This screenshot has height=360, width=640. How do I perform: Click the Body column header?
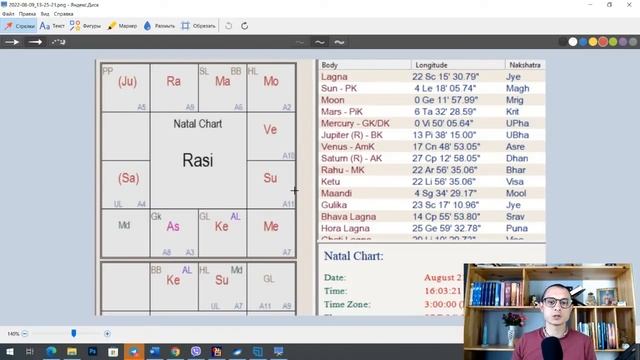coord(365,65)
